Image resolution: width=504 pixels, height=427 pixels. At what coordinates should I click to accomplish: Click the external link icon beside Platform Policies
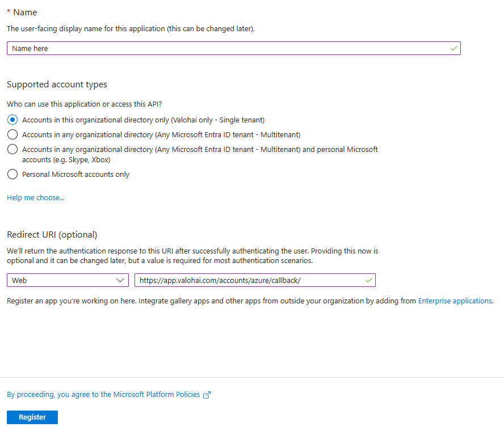(x=207, y=395)
